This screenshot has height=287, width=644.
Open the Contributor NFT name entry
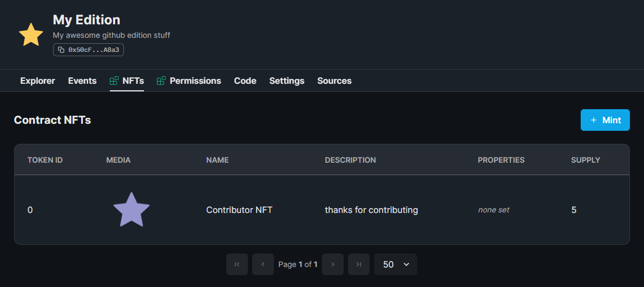[239, 210]
